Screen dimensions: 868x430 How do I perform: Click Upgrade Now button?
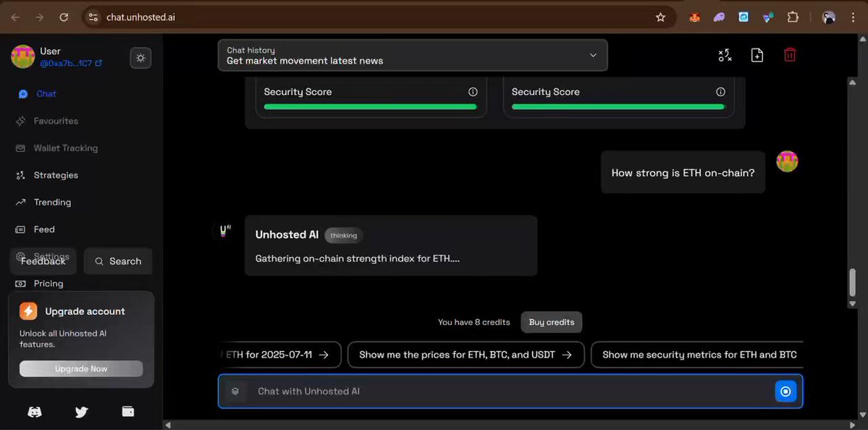[x=81, y=369]
